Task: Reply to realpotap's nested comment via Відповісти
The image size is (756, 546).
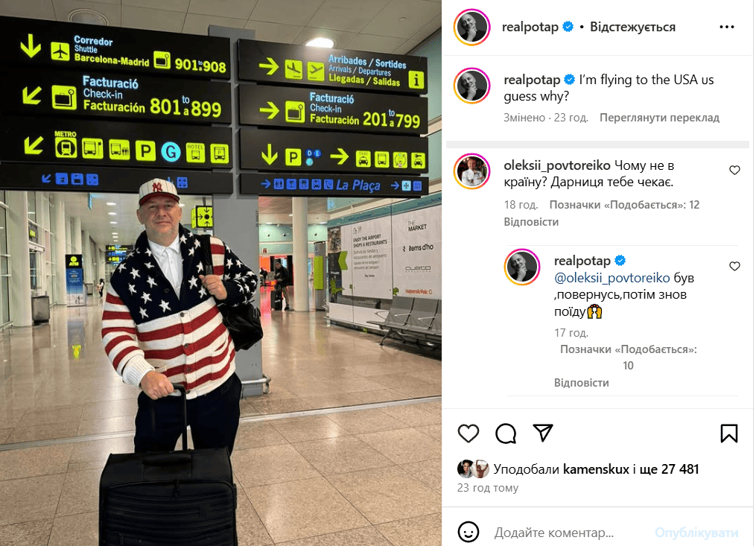Action: (x=581, y=382)
